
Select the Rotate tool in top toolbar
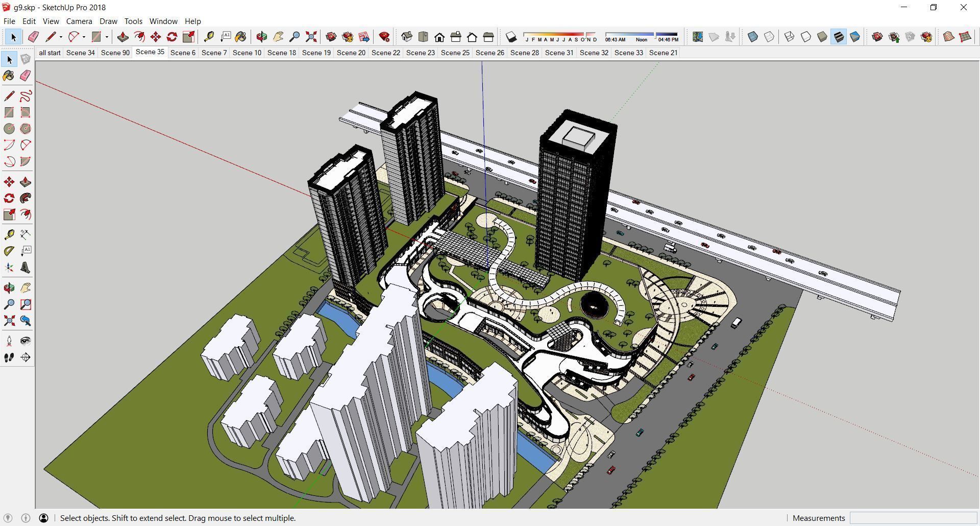[x=172, y=37]
